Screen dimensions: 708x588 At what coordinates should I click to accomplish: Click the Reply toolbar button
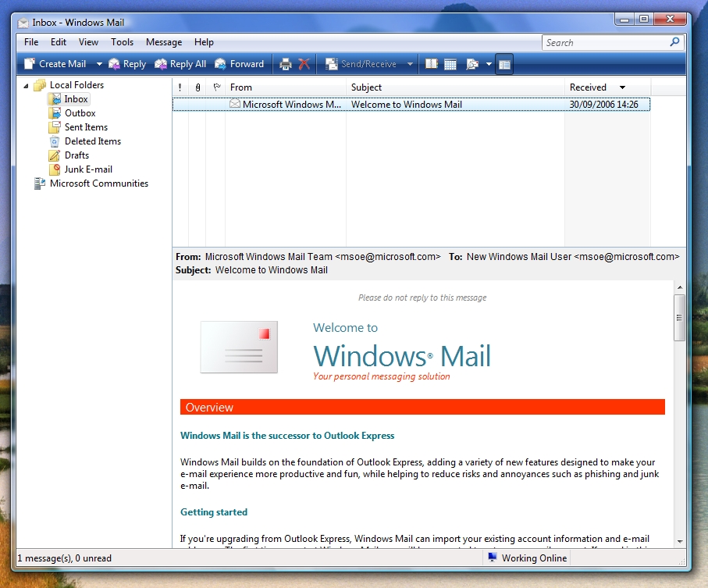pyautogui.click(x=127, y=64)
